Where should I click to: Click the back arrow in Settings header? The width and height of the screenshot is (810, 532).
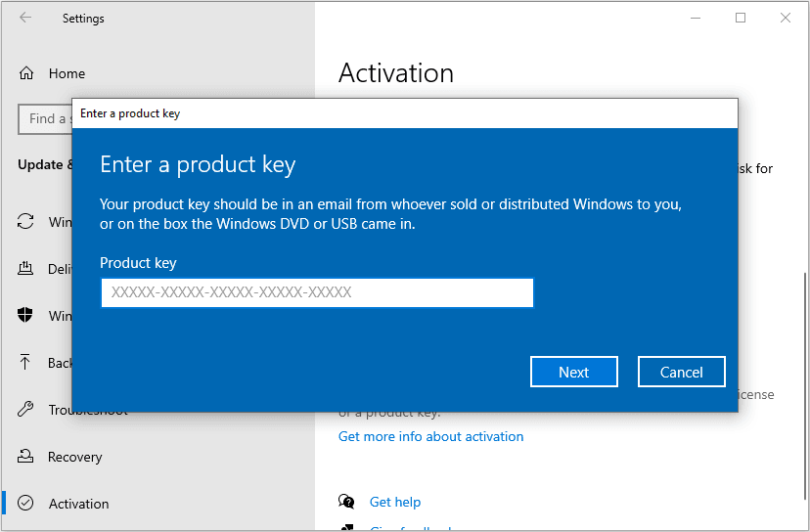pos(25,18)
